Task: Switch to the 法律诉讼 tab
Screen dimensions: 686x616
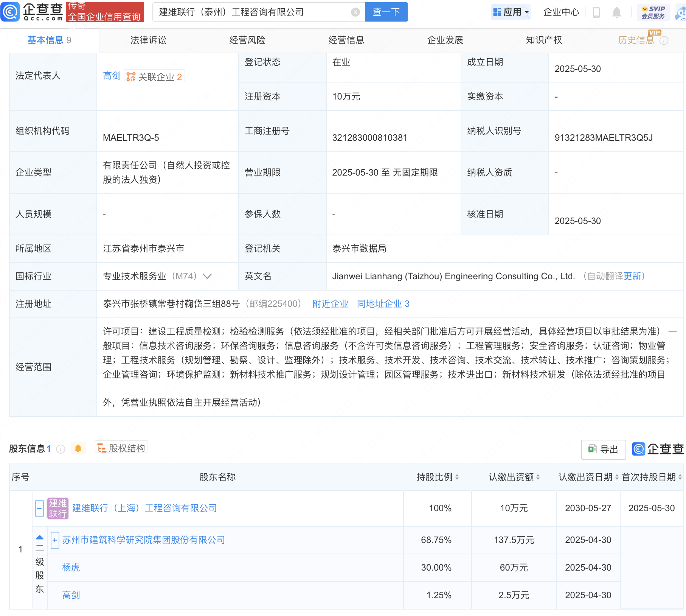Action: (x=148, y=40)
